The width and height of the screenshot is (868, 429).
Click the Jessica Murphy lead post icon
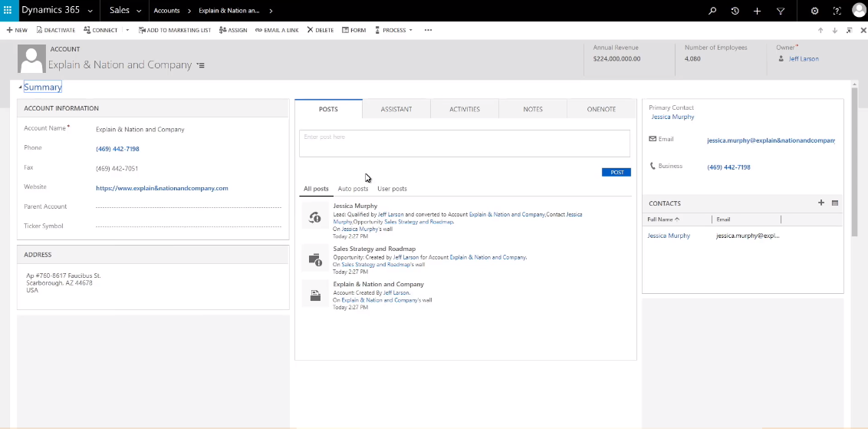(x=315, y=216)
